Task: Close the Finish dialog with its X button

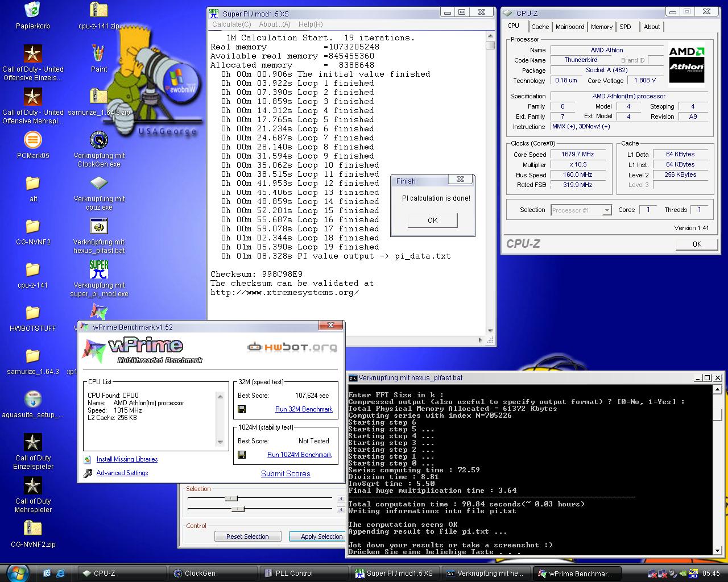Action: 460,180
